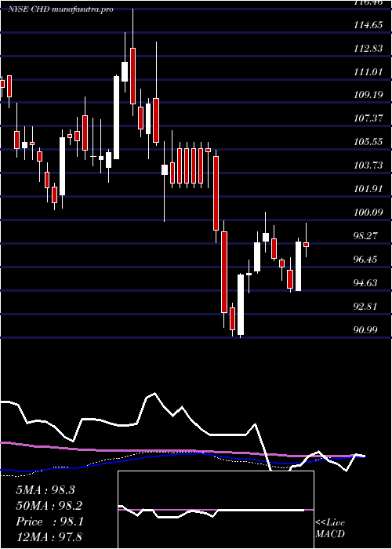Click the 107.37 price axis label
This screenshot has width=392, height=549.
(368, 118)
